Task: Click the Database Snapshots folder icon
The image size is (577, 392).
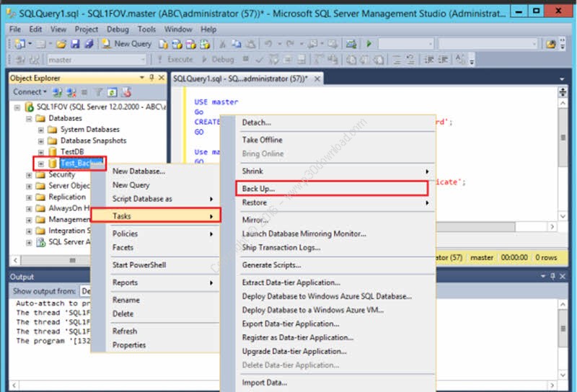Action: click(x=52, y=141)
